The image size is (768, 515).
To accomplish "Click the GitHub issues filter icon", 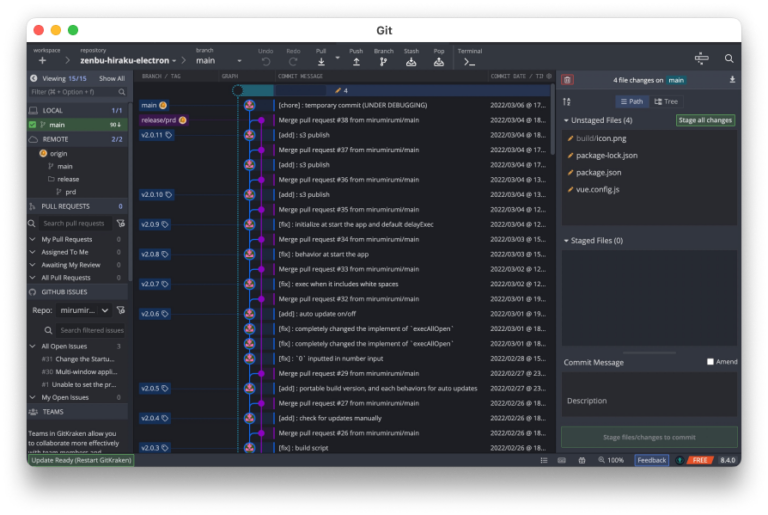I will point(120,310).
